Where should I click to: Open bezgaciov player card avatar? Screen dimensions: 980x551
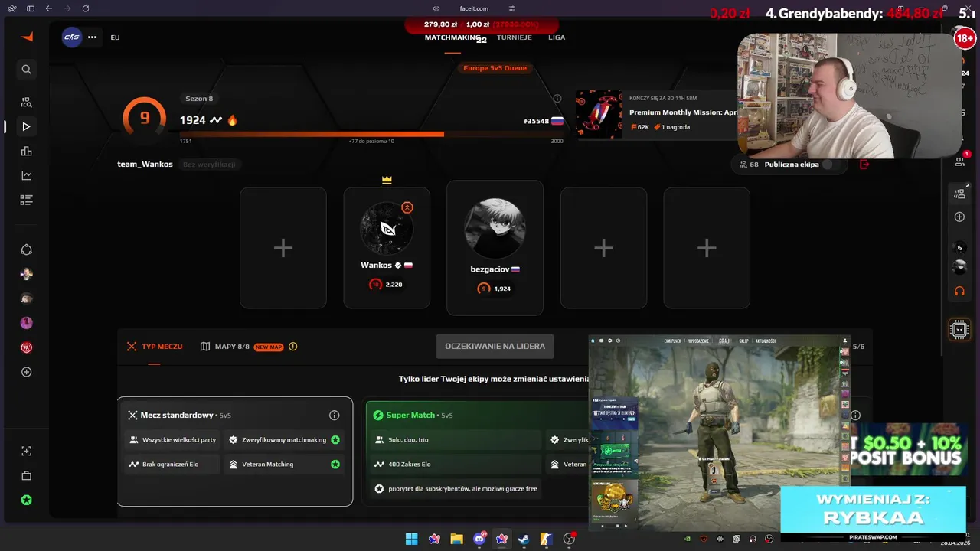pos(495,228)
